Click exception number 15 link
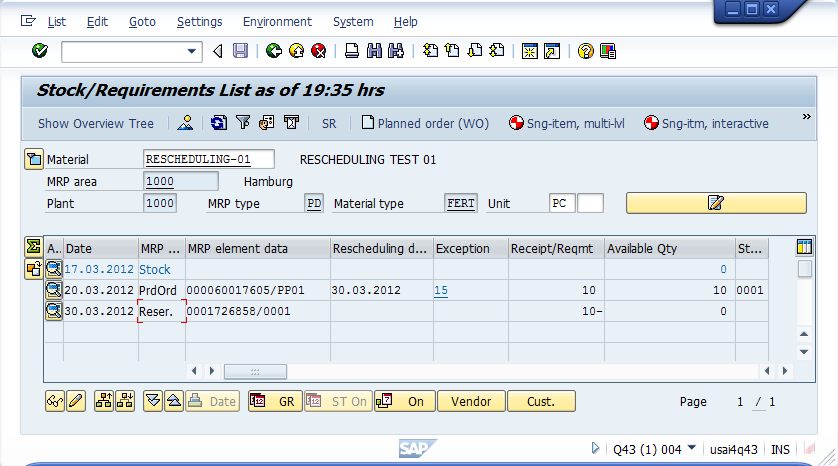The image size is (838, 466). [x=441, y=290]
